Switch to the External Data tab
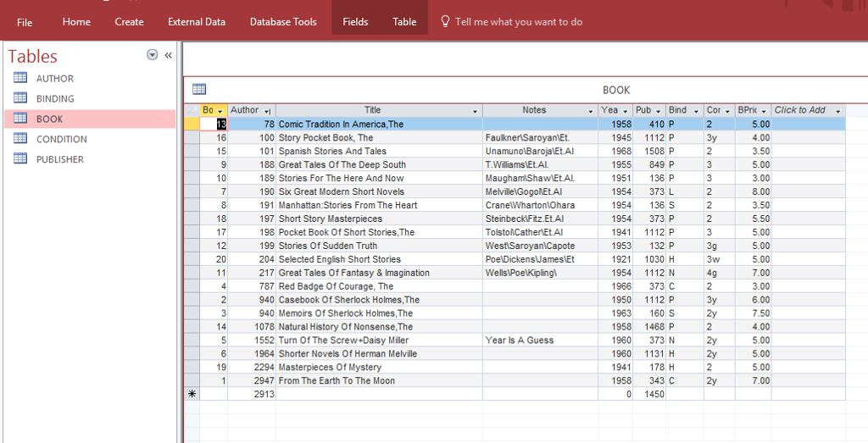 pyautogui.click(x=197, y=22)
